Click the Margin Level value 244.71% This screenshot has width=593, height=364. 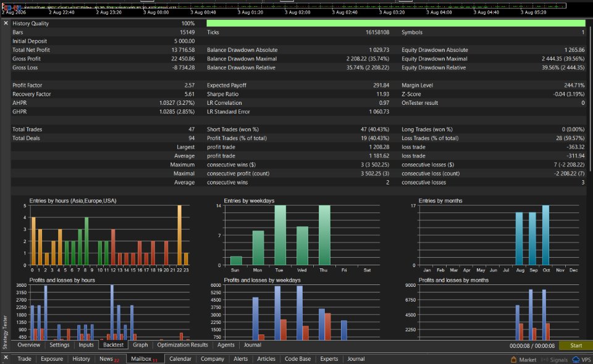click(574, 85)
